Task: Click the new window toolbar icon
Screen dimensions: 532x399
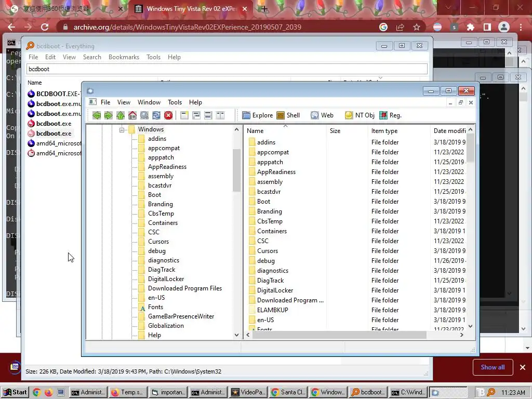Action: [x=184, y=115]
